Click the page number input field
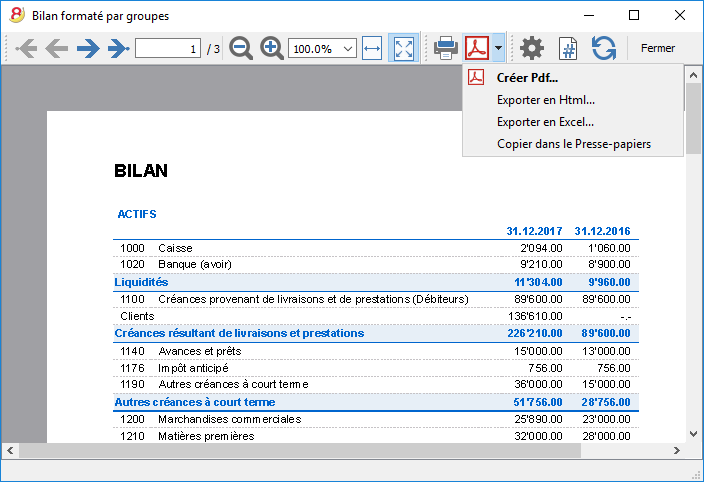The width and height of the screenshot is (704, 482). click(168, 48)
